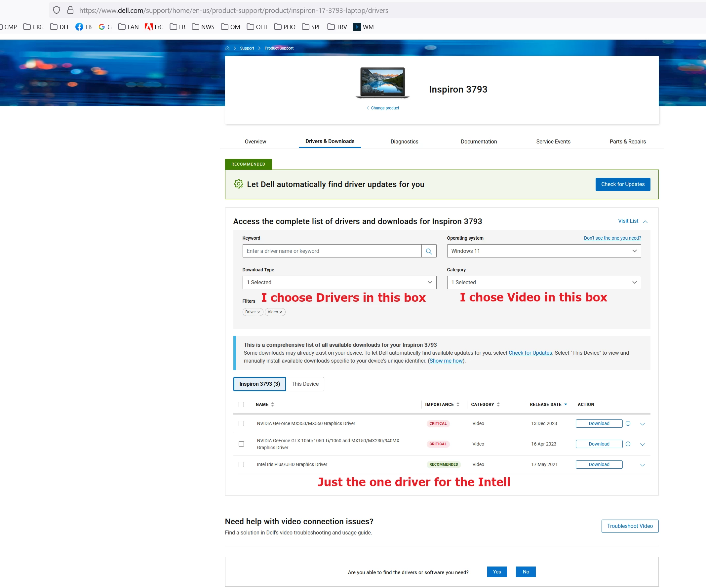Check the Intel Iris Plus/UHD driver checkbox

point(241,464)
